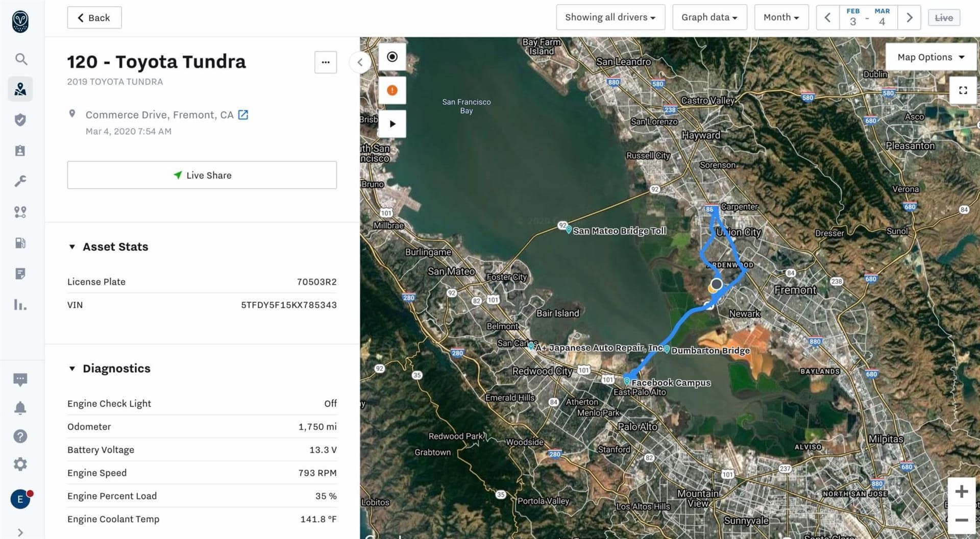Open the three-dot more options menu
The image size is (980, 539).
coord(326,62)
